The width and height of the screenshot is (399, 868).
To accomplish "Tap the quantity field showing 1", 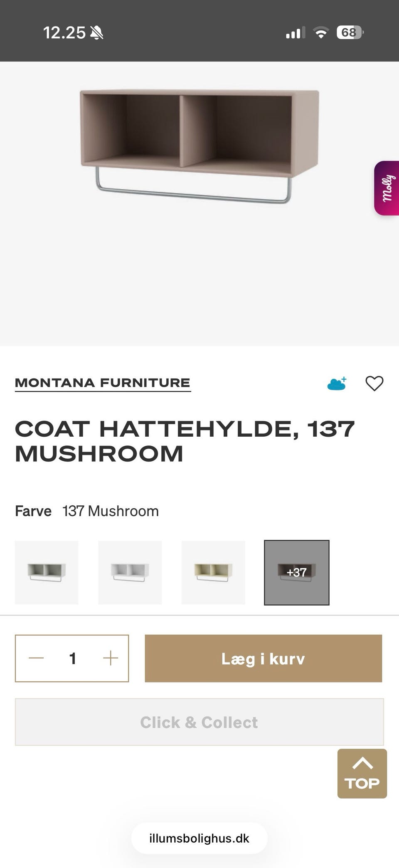I will pyautogui.click(x=73, y=658).
